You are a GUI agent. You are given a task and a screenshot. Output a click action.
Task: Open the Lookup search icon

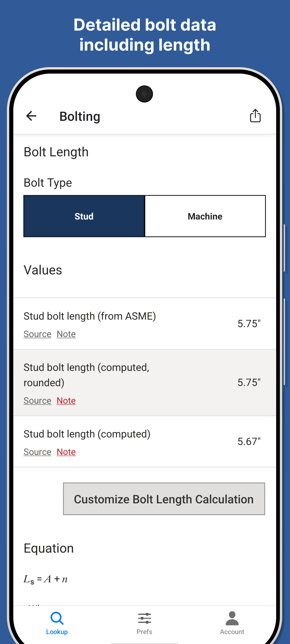tap(57, 618)
